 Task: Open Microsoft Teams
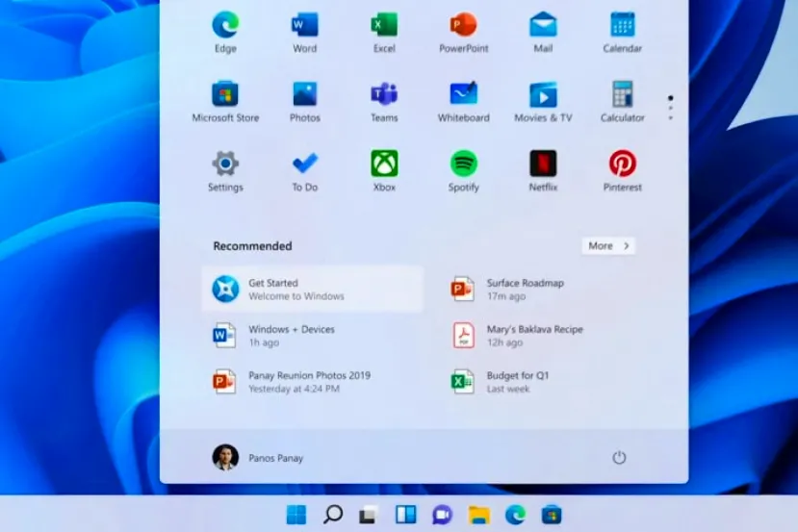click(384, 102)
